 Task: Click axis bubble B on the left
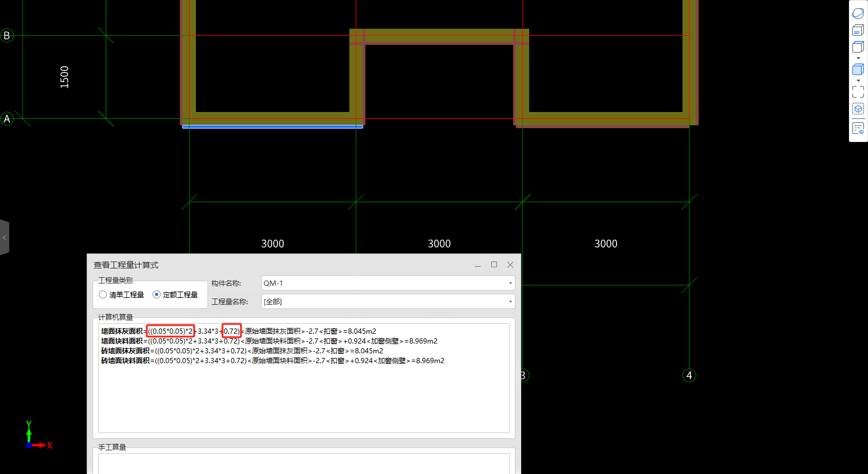click(7, 36)
